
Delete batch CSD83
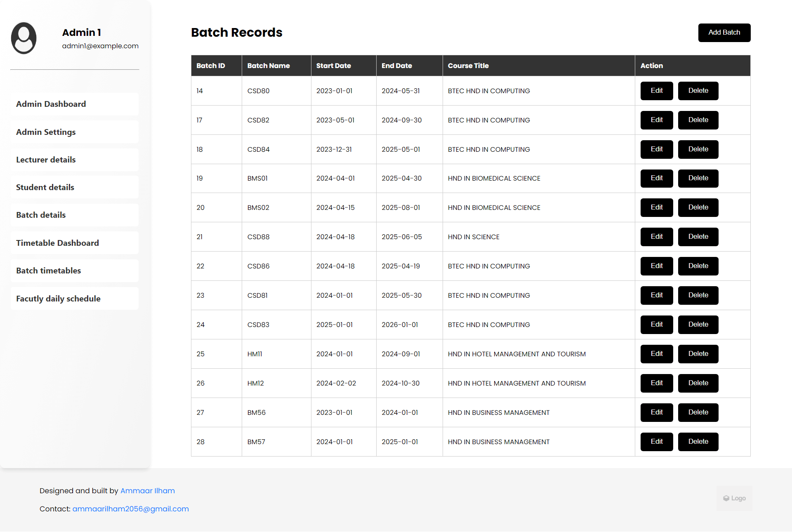pyautogui.click(x=698, y=325)
